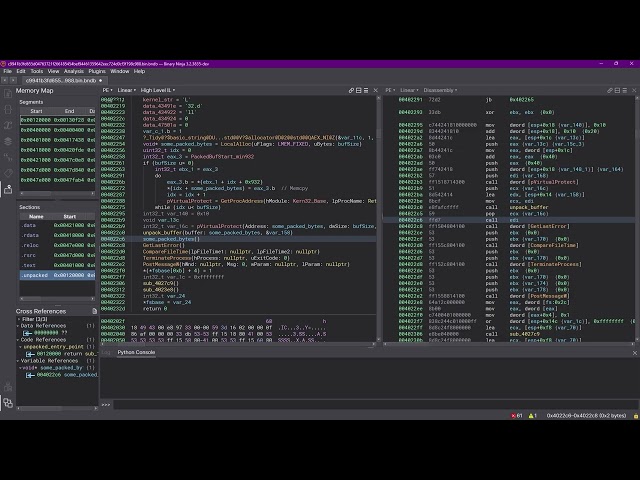
Task: Select the .data section row
Action: click(x=58, y=225)
